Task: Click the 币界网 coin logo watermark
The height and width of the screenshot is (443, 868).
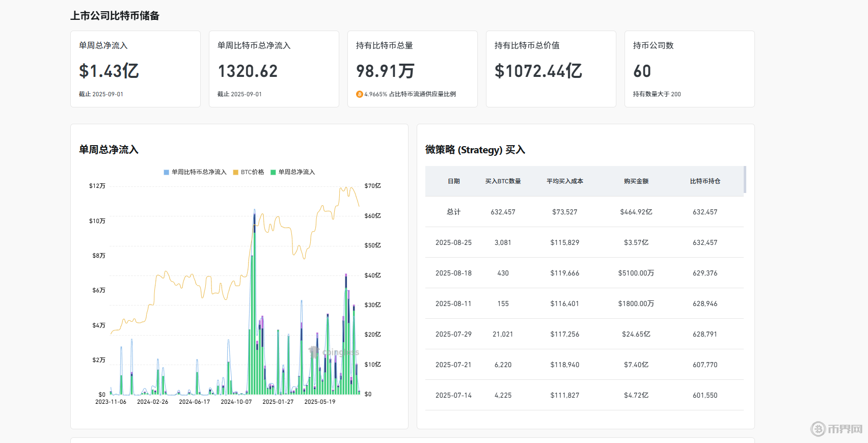Action: (x=818, y=429)
